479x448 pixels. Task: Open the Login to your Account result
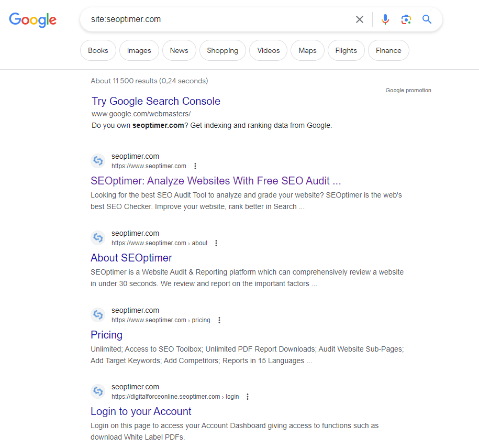(141, 411)
